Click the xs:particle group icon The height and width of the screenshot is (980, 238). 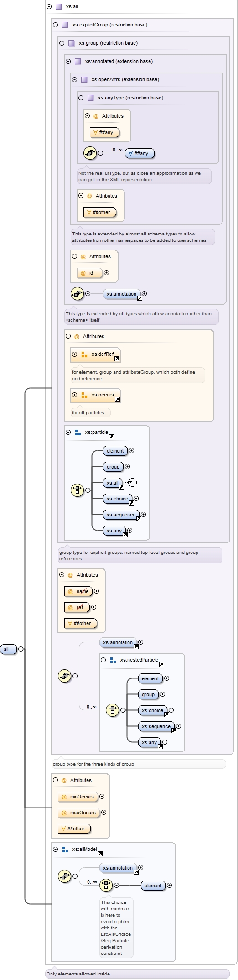coord(78,432)
